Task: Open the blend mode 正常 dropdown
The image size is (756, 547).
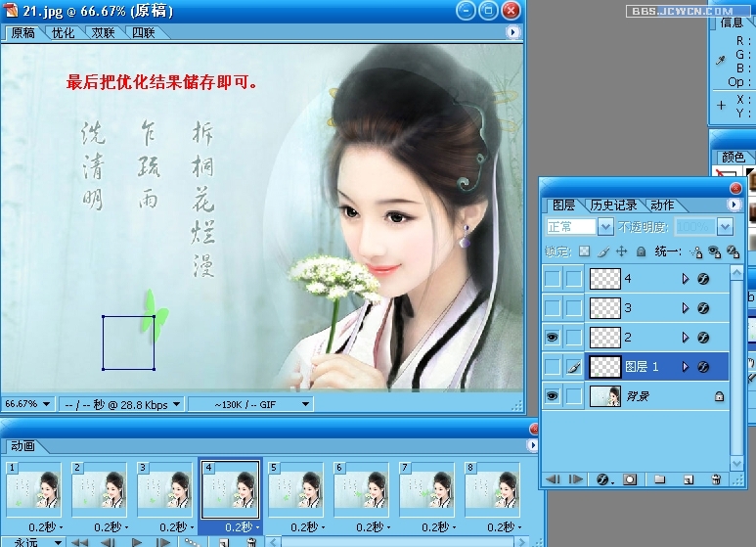Action: pos(605,226)
